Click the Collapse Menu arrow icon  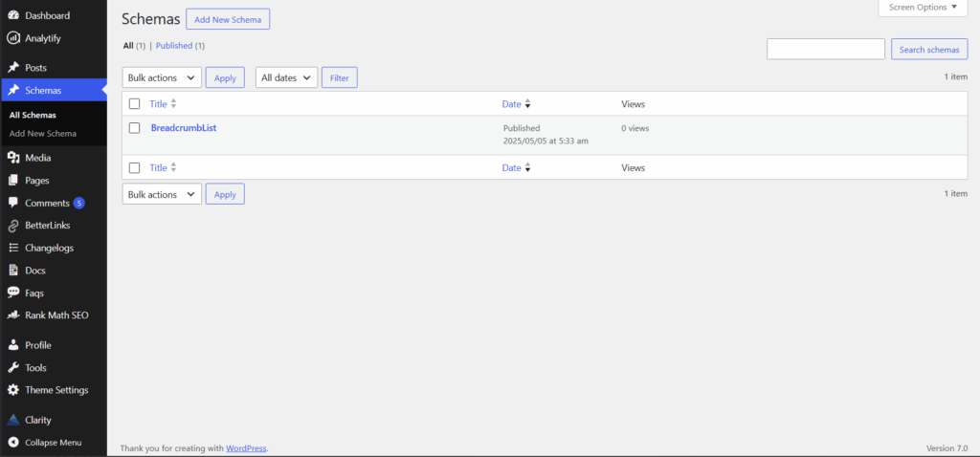pos(13,443)
